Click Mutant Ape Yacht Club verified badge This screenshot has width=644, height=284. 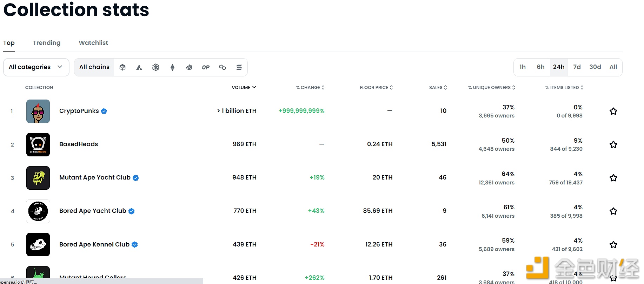[136, 178]
